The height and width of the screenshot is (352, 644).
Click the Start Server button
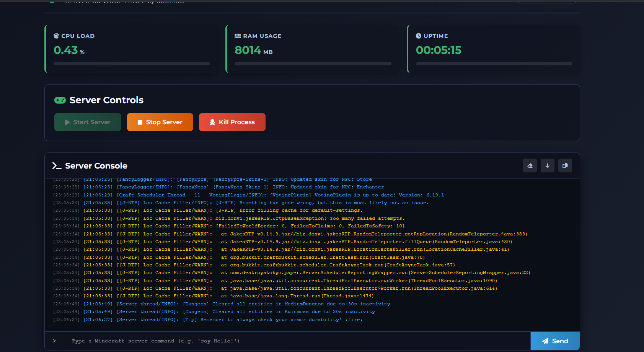(x=88, y=122)
